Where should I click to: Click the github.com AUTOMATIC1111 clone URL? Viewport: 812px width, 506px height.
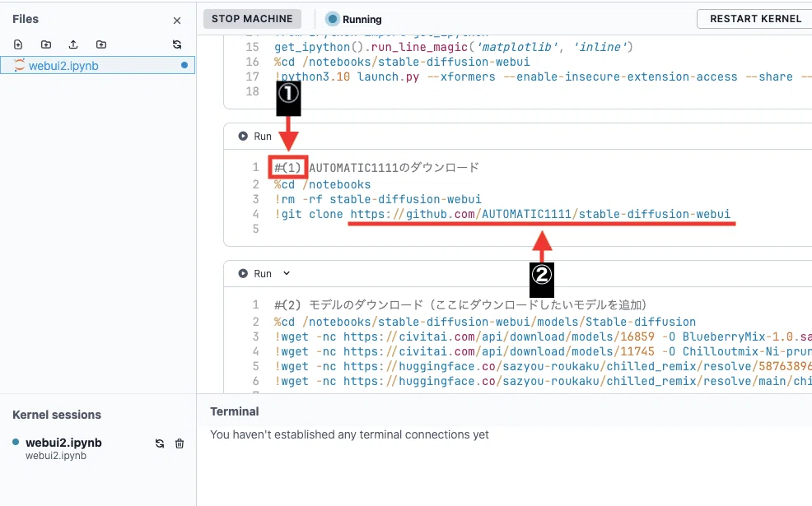click(x=540, y=214)
